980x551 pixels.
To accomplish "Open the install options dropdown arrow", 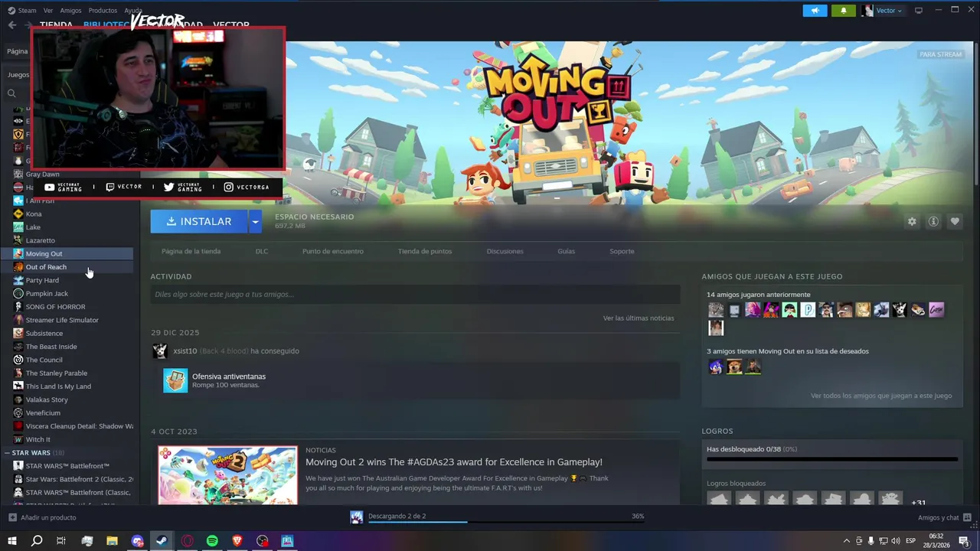I will coord(255,221).
